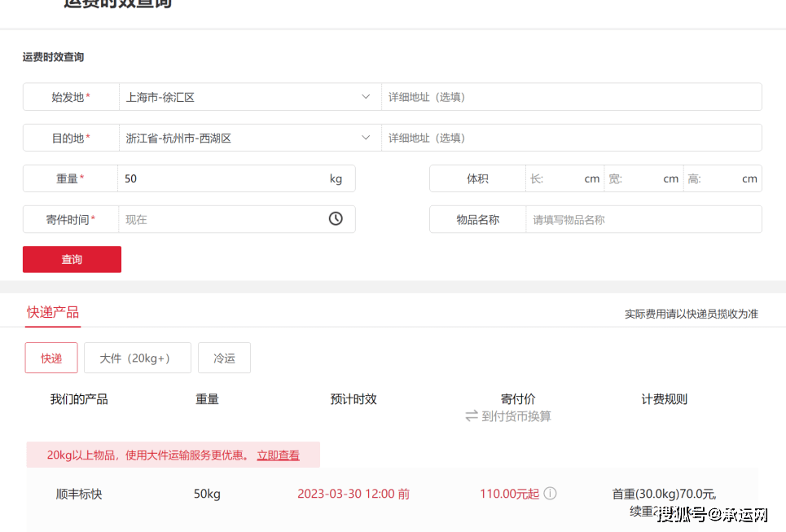The width and height of the screenshot is (786, 532).
Task: Expand the destination 浙江省-杭州市-西湖区 dropdown
Action: click(x=366, y=138)
